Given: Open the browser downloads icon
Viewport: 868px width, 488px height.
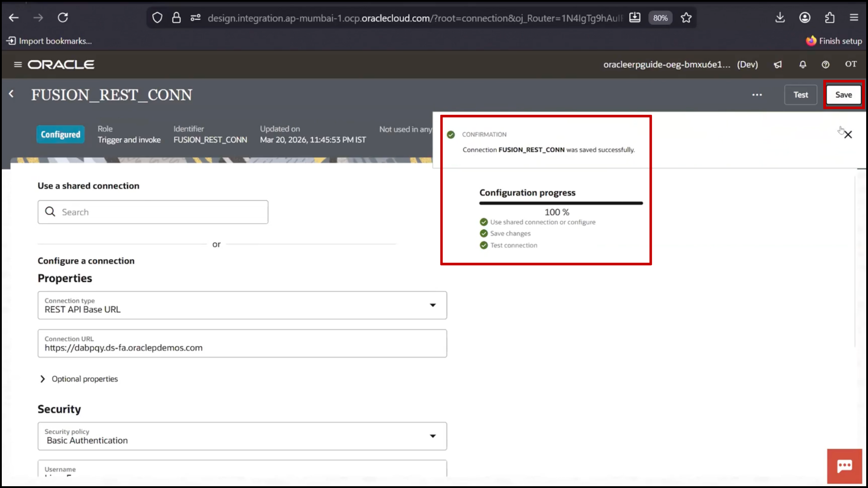Looking at the screenshot, I should (780, 18).
